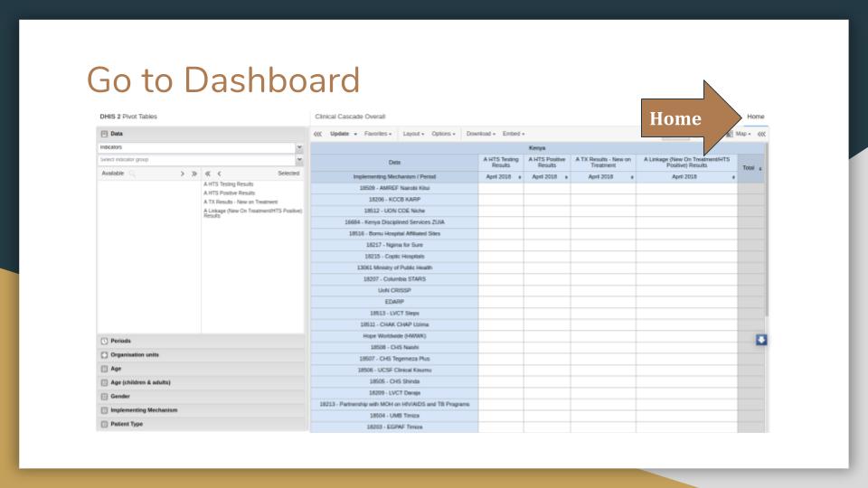Viewport: 868px width, 488px height.
Task: Open the Select indicator group dropdown
Action: 299,160
